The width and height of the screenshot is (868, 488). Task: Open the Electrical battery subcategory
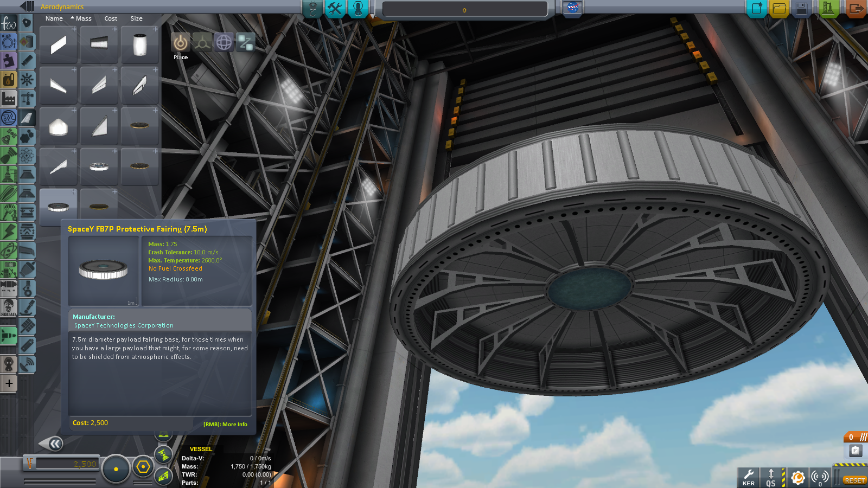click(x=27, y=345)
